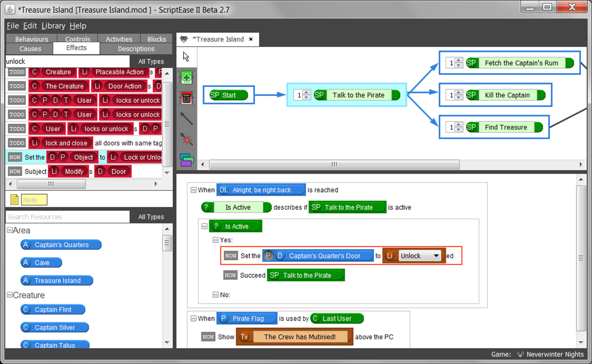Screen dimensions: 592x364
Task: Click the Last User creature binding
Action: pyautogui.click(x=337, y=318)
